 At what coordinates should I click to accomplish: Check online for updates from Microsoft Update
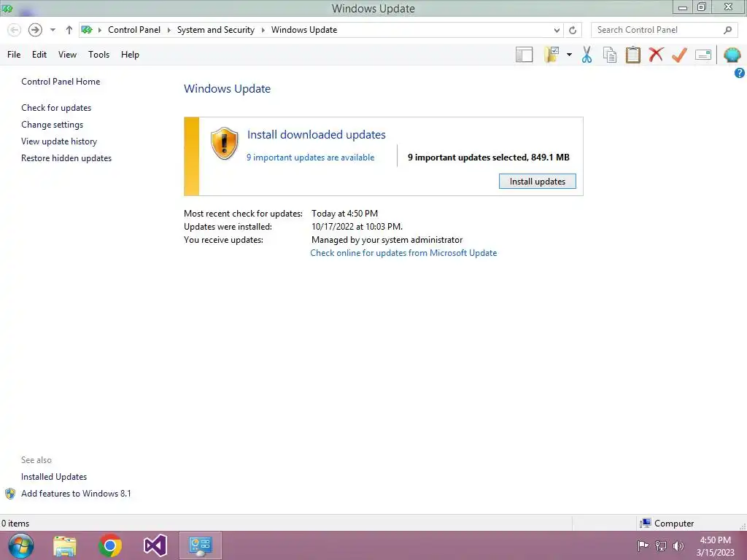[403, 253]
